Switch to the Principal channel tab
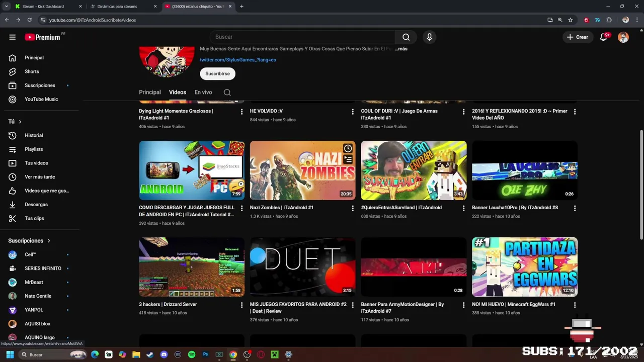Viewport: 644px width, 362px height. click(150, 93)
